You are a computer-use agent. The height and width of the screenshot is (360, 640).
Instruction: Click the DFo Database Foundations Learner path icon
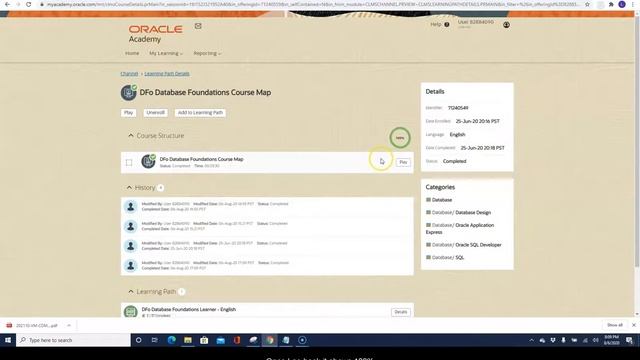pos(131,312)
